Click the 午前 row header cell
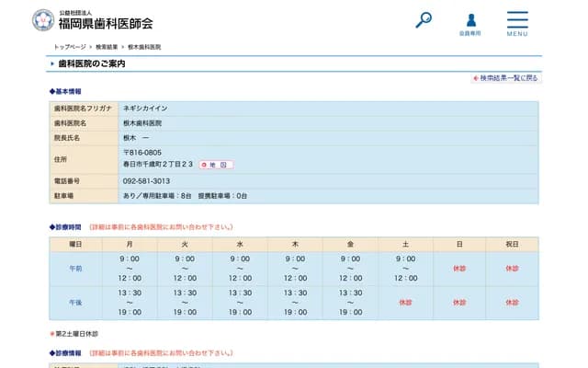This screenshot has height=368, width=588. 75,269
